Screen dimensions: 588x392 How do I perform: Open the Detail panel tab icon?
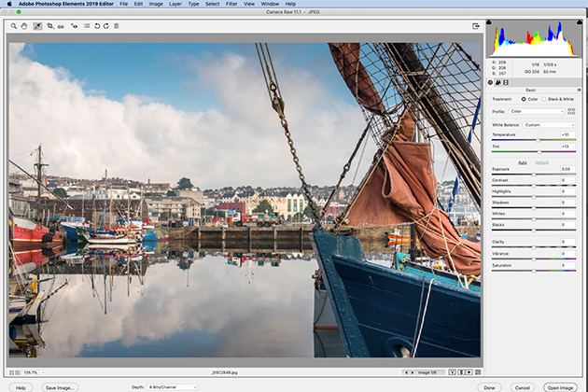[498, 82]
